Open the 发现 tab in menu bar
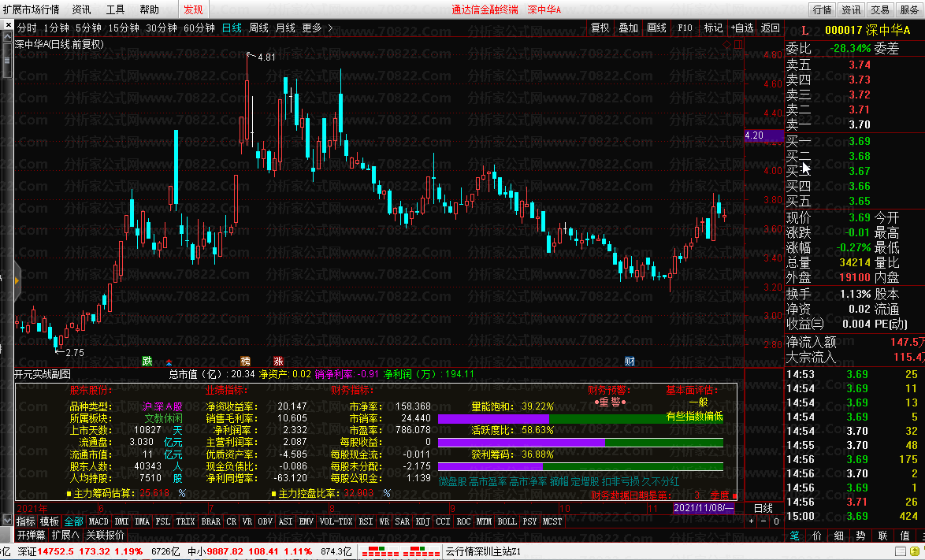 coord(193,9)
